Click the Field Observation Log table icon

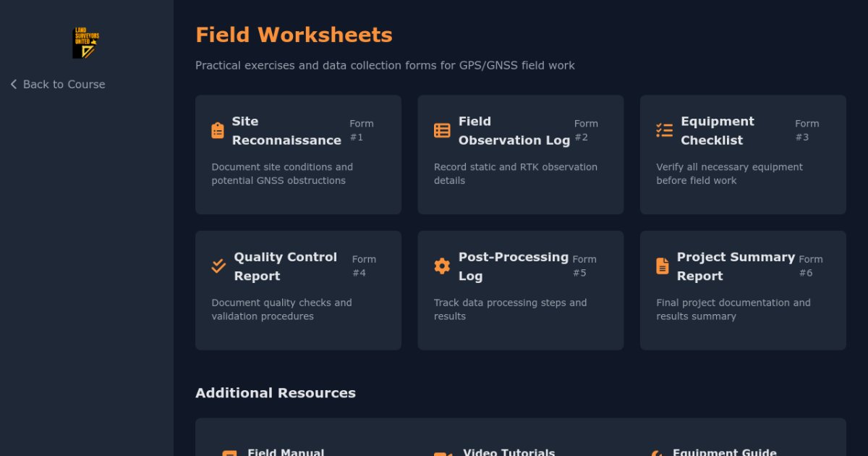442,130
